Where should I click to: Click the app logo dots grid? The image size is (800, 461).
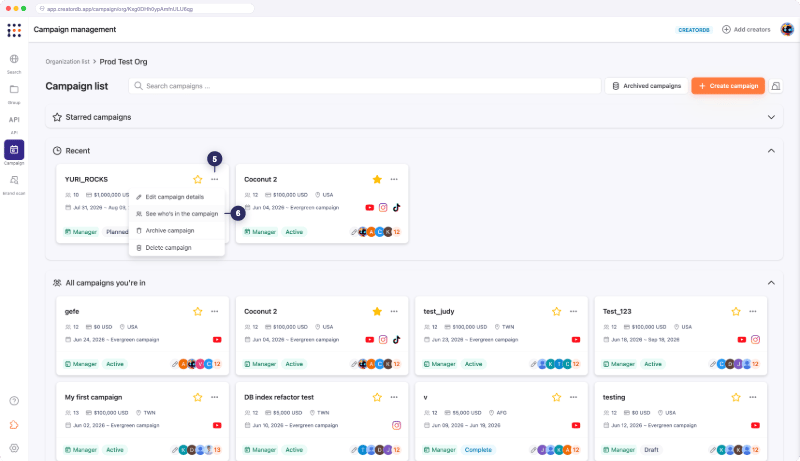coord(14,30)
